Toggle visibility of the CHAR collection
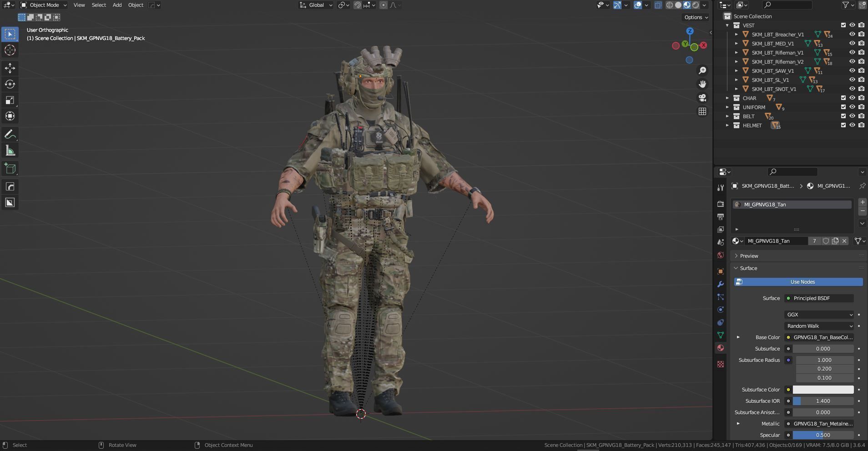Image resolution: width=868 pixels, height=451 pixels. coord(852,98)
